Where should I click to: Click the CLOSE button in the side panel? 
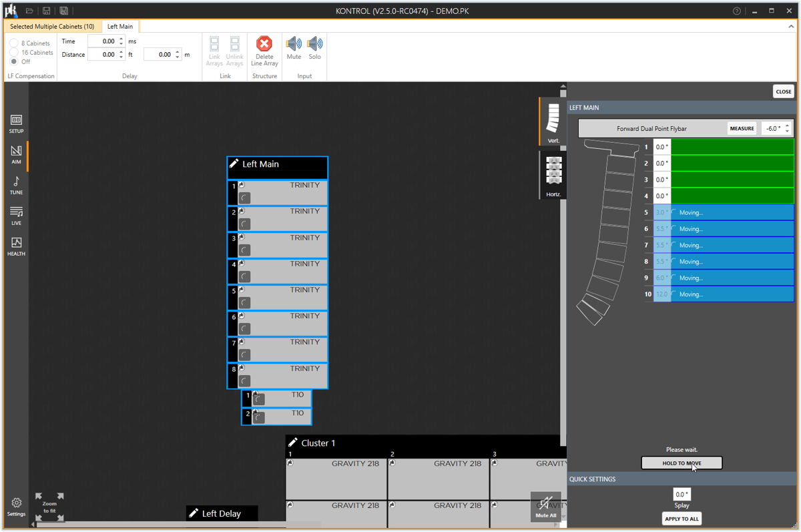click(784, 91)
